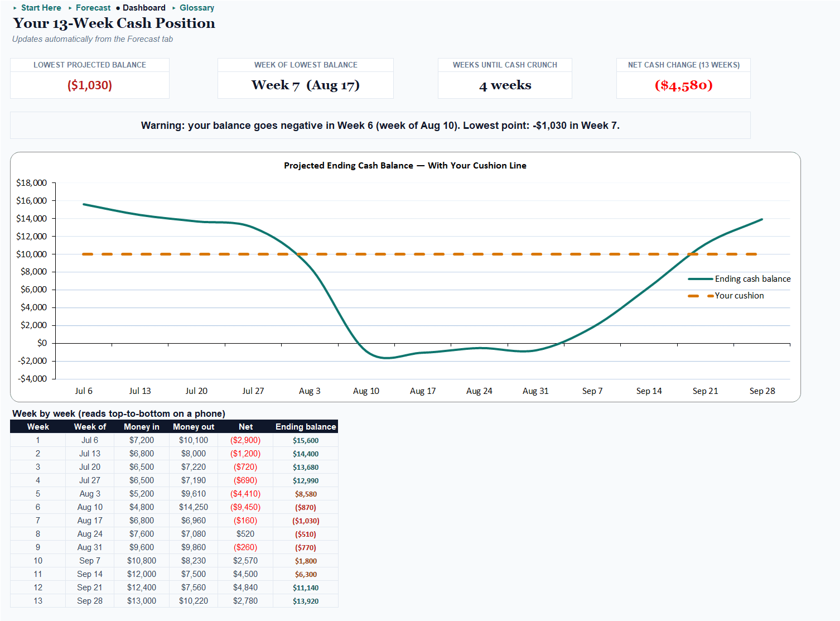The width and height of the screenshot is (840, 621).
Task: Click 'Sep 14' cell in Week of column
Action: (x=90, y=574)
